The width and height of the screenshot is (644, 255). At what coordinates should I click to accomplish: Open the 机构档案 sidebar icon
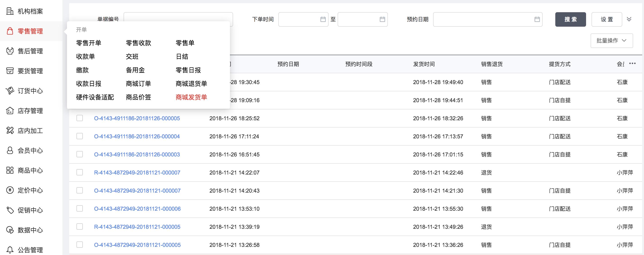click(10, 11)
